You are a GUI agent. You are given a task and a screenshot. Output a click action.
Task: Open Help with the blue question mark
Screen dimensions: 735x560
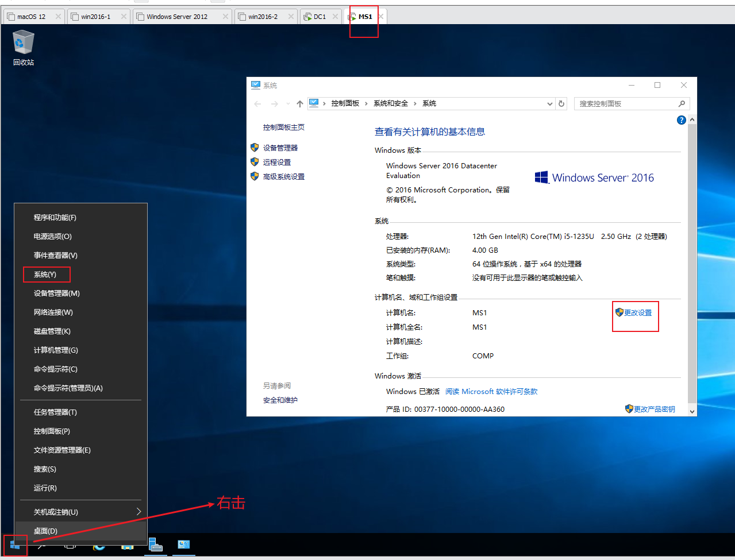(x=681, y=120)
